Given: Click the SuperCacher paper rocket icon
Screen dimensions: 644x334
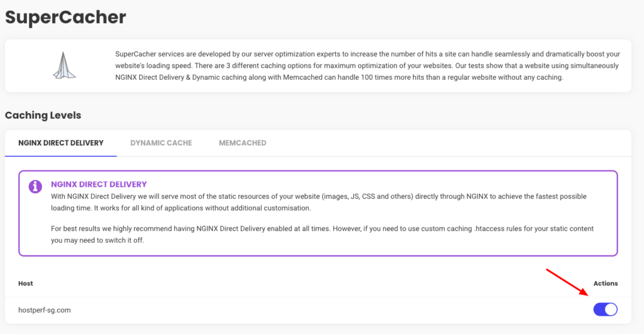Looking at the screenshot, I should coord(64,65).
